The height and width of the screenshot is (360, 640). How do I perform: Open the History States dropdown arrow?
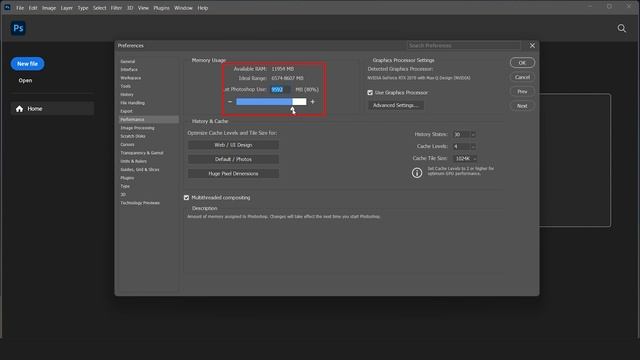[x=473, y=134]
